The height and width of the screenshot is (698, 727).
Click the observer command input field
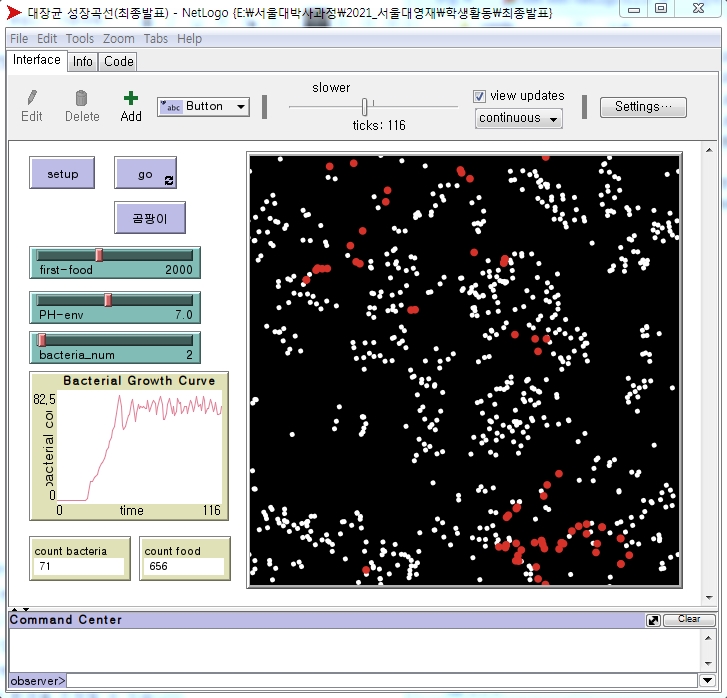[x=382, y=680]
